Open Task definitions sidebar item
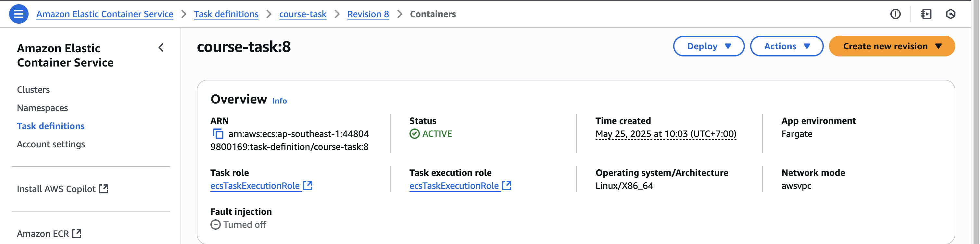980x244 pixels. tap(51, 126)
